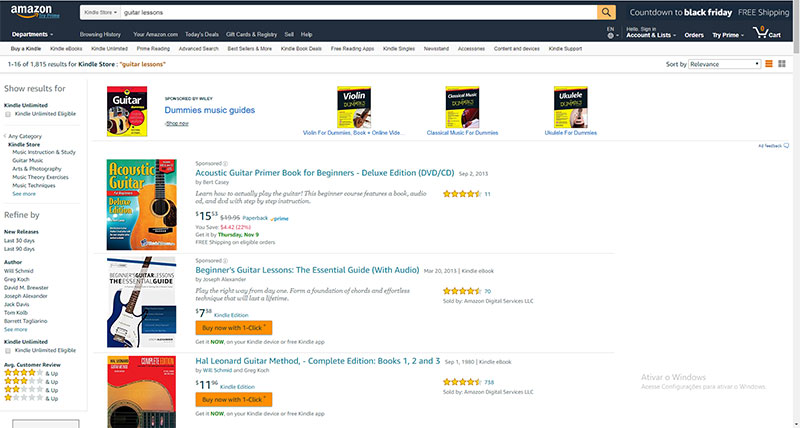
Task: Open Account & Lists dropdown
Action: [x=651, y=33]
